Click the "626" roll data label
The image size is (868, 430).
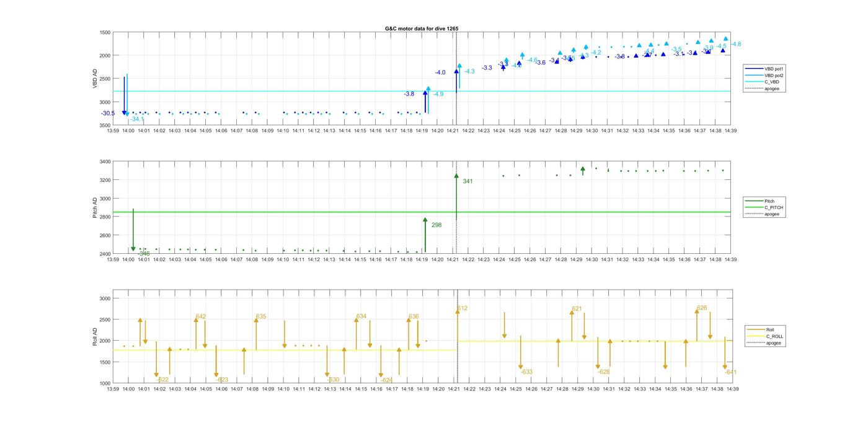point(702,308)
